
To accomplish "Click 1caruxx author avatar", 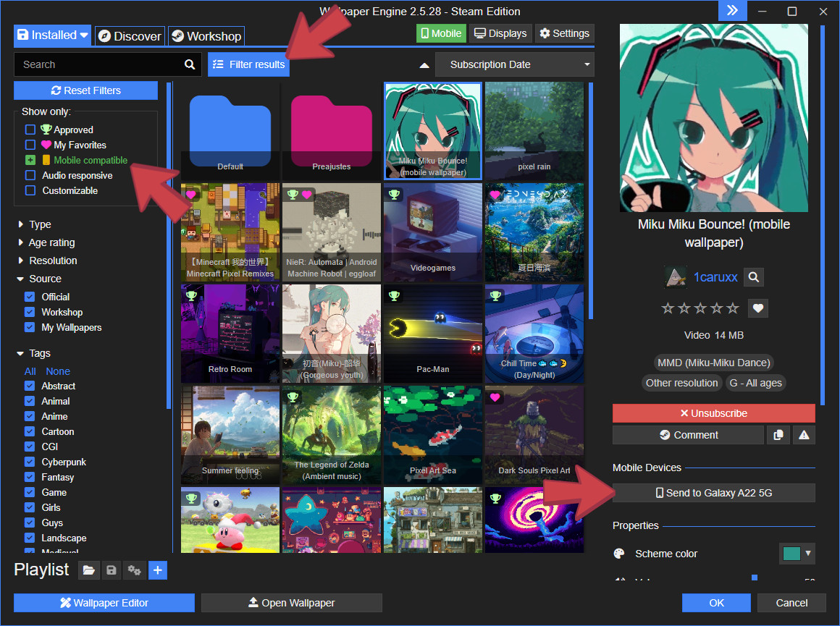I will pyautogui.click(x=676, y=277).
